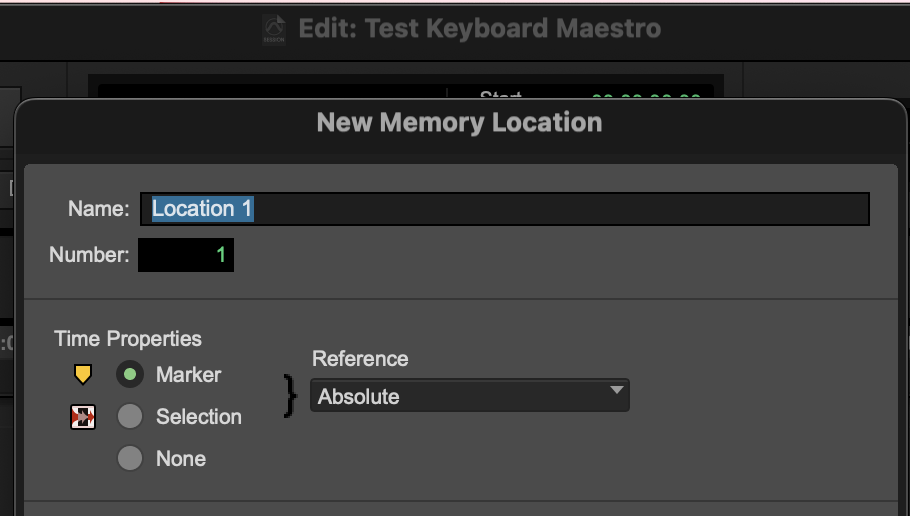Focus the Name field containing Location 1
Screen dimensions: 910x516
(x=505, y=209)
